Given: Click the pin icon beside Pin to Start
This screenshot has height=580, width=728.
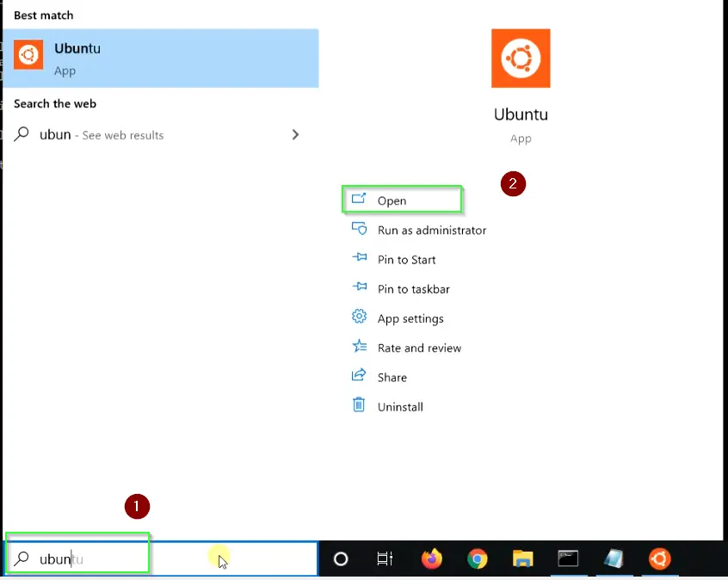Looking at the screenshot, I should click(360, 256).
